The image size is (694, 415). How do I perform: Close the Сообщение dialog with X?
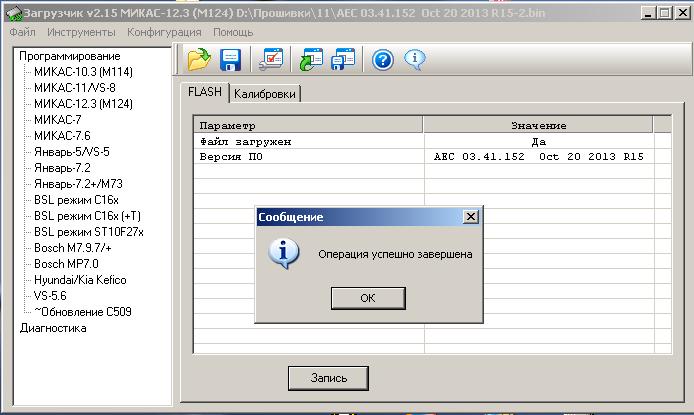[470, 217]
